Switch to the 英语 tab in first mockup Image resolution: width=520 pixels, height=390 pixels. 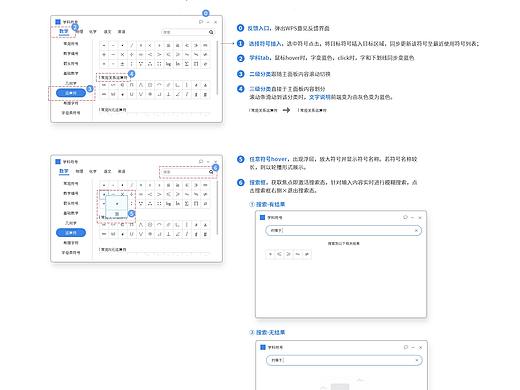pos(121,32)
